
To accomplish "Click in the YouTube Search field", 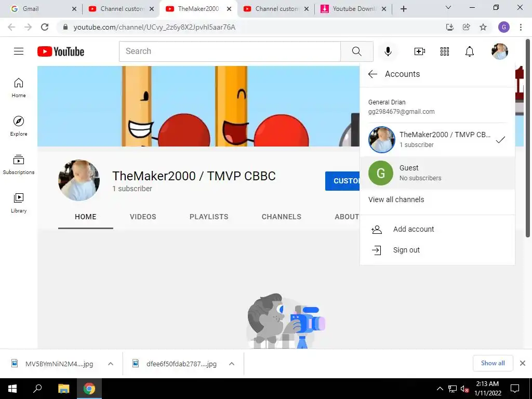I will 230,51.
